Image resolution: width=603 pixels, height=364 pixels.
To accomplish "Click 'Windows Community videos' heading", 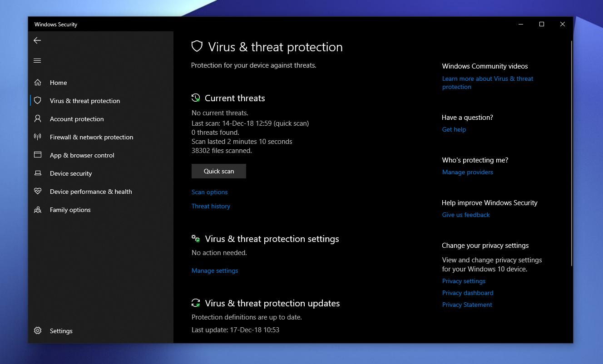I will pyautogui.click(x=485, y=66).
